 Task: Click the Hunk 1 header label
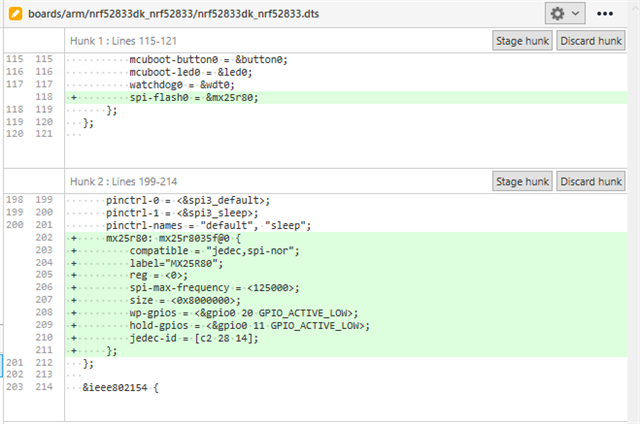(123, 41)
